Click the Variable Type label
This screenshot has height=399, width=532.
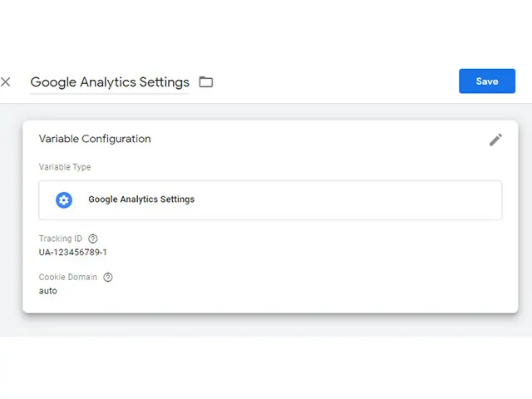(x=65, y=167)
